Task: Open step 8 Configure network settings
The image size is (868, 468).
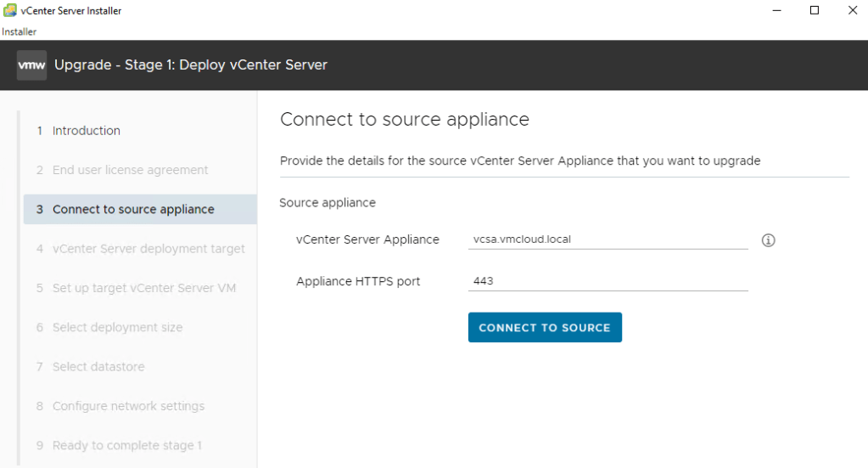Action: pos(128,406)
